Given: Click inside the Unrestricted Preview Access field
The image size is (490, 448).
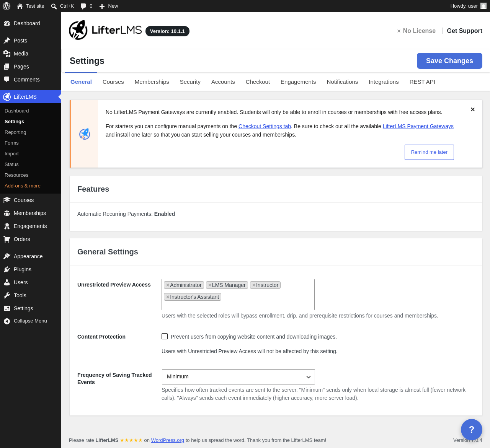Looking at the screenshot, I should (238, 295).
